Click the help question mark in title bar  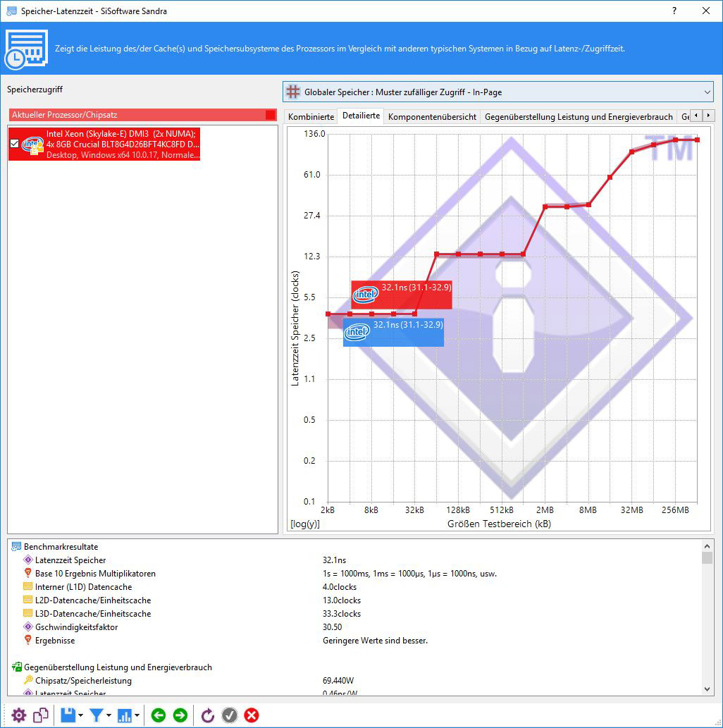coord(674,11)
